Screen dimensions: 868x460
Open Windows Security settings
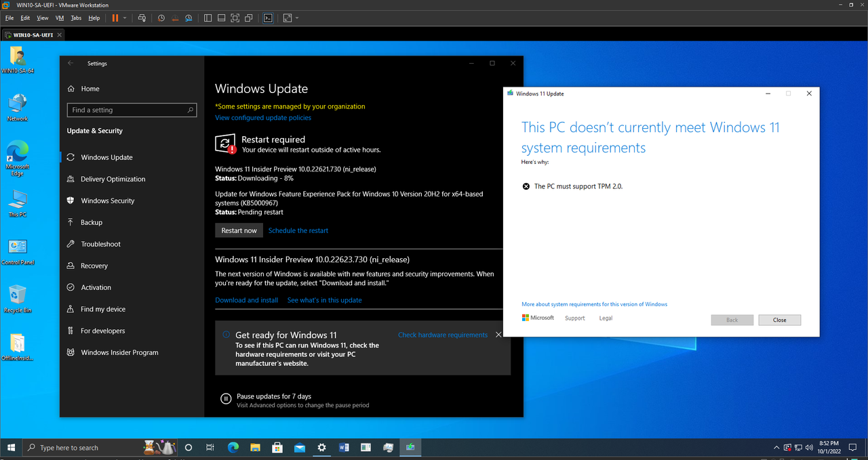107,201
